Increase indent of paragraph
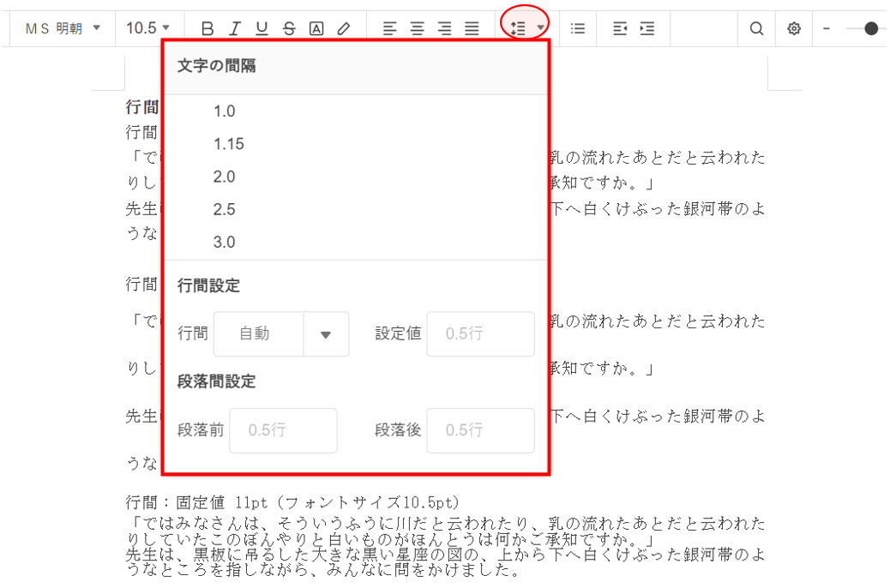Image resolution: width=890 pixels, height=588 pixels. (x=647, y=28)
